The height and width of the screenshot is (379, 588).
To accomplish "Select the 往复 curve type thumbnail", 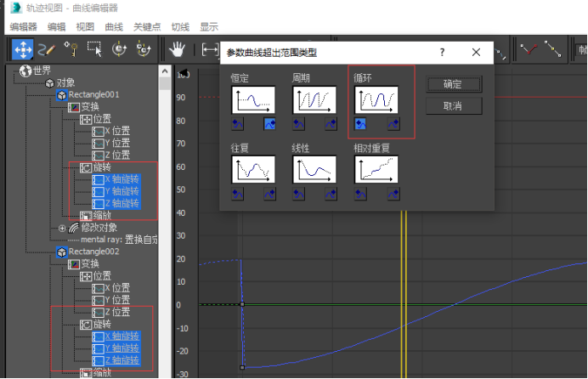I will point(253,169).
